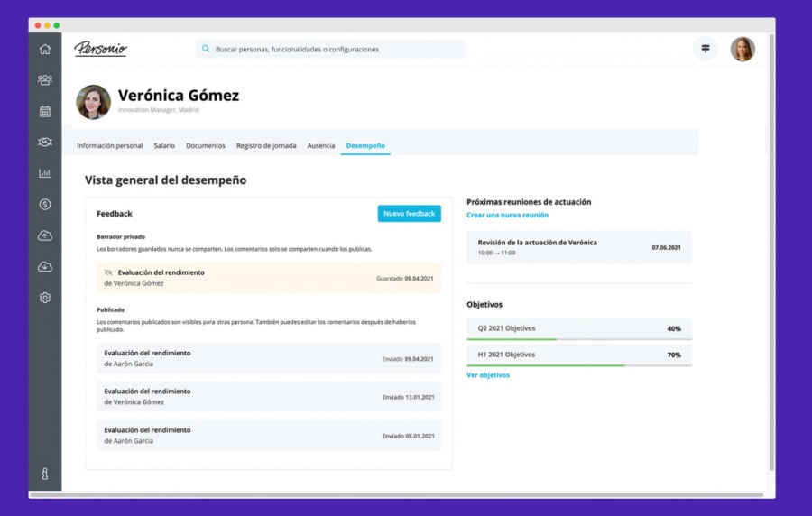Click the cloud download export icon
The height and width of the screenshot is (516, 812).
pos(45,266)
